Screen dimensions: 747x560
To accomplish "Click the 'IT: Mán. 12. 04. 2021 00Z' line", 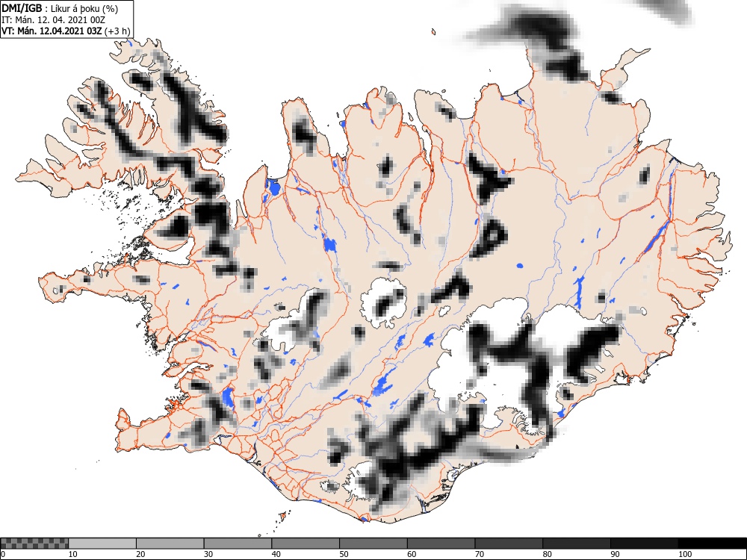I will (x=53, y=20).
